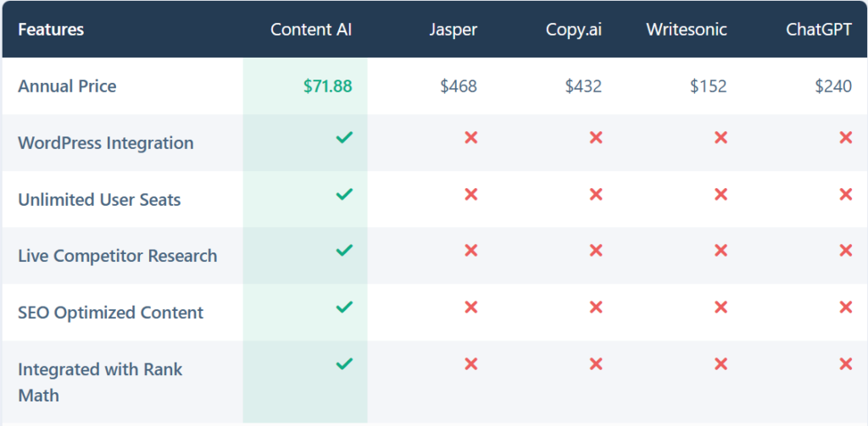Screen dimensions: 868x426
Task: Click Content AI checkmark for SEO Optimized Content
Action: coord(344,307)
